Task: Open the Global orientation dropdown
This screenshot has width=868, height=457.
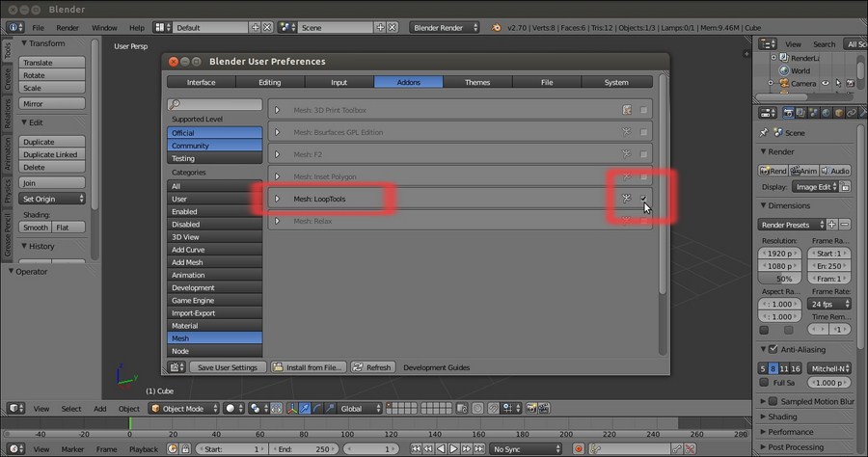Action: click(x=360, y=409)
